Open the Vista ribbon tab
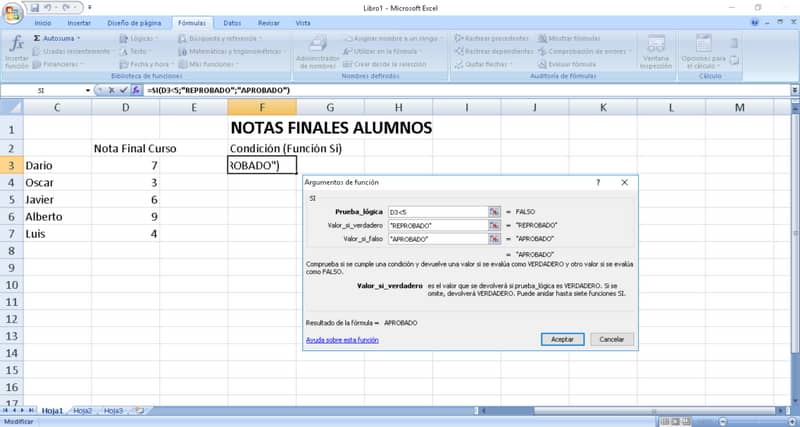The image size is (800, 427). pyautogui.click(x=303, y=23)
